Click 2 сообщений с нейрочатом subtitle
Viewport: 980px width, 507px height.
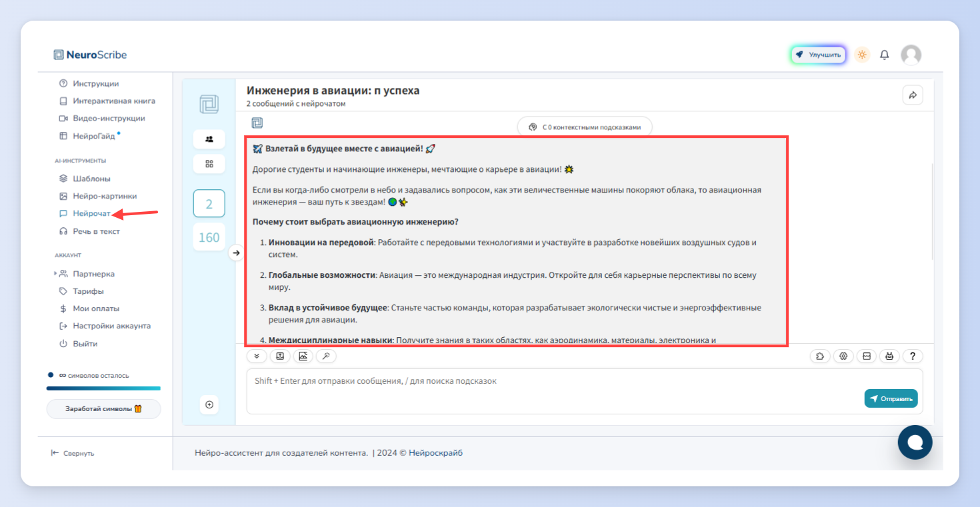click(296, 104)
